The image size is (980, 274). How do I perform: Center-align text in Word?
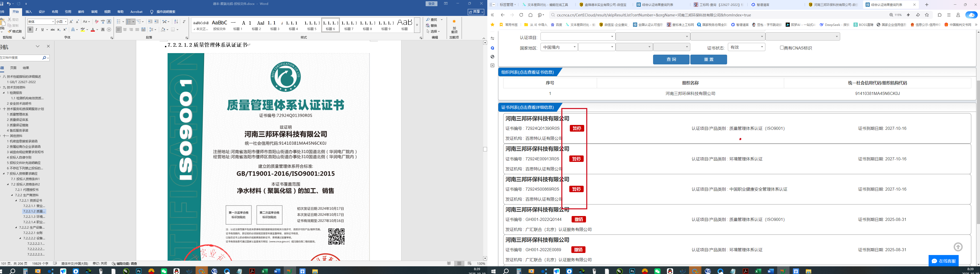125,30
